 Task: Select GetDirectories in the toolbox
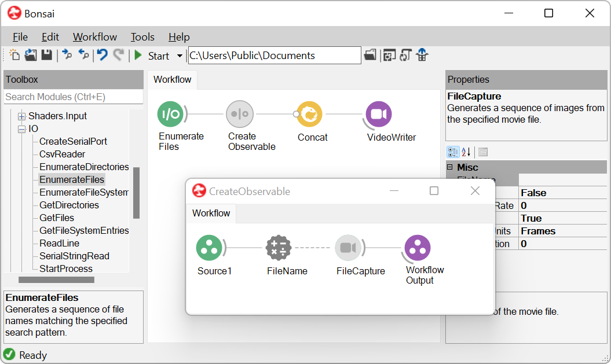[69, 205]
